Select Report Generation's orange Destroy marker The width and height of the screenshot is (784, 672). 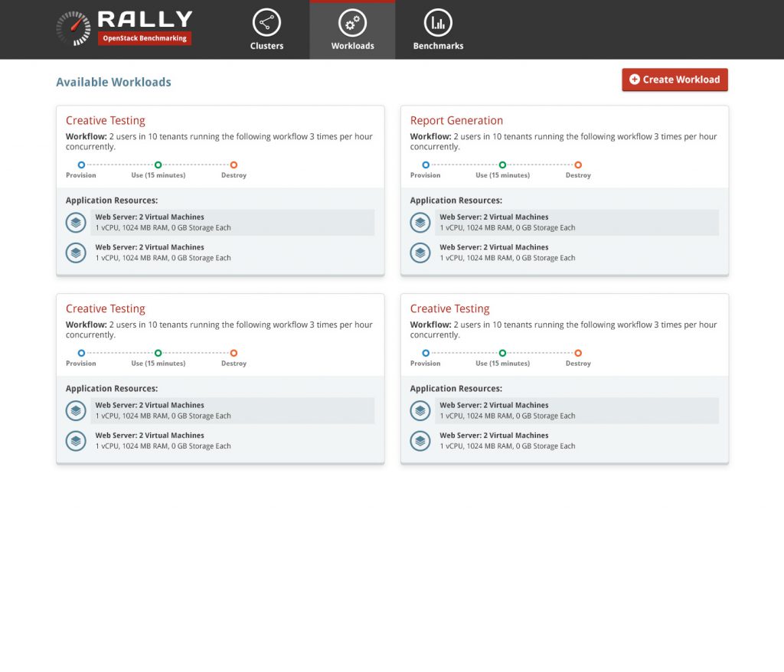(x=578, y=165)
